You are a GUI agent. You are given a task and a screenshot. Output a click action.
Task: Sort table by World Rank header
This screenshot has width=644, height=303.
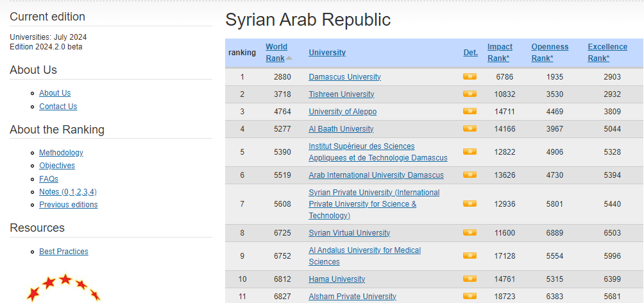tap(276, 53)
